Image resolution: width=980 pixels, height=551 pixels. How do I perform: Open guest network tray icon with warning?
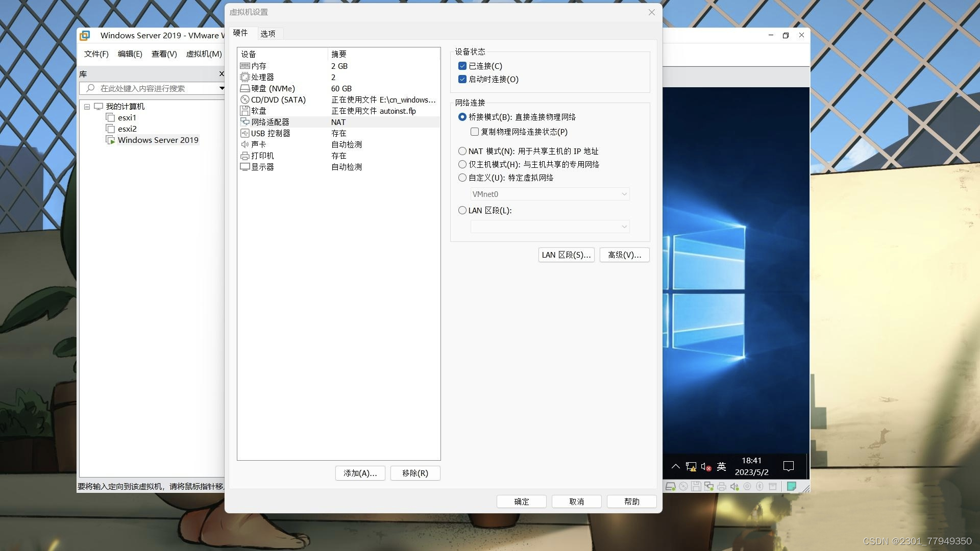(x=691, y=466)
